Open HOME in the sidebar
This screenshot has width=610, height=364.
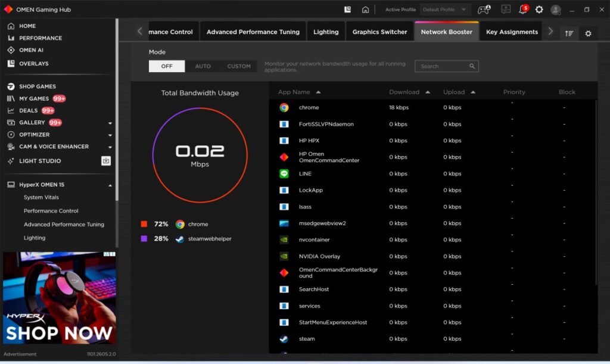coord(27,26)
